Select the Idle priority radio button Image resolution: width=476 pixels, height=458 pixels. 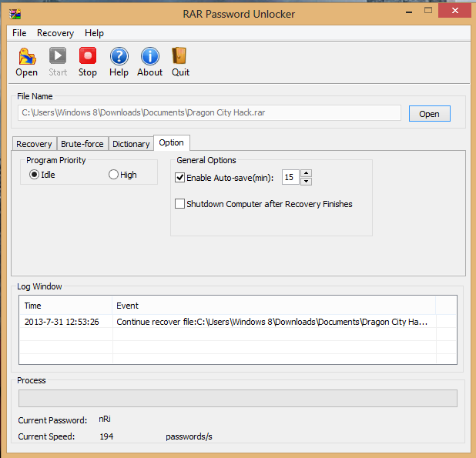click(34, 175)
